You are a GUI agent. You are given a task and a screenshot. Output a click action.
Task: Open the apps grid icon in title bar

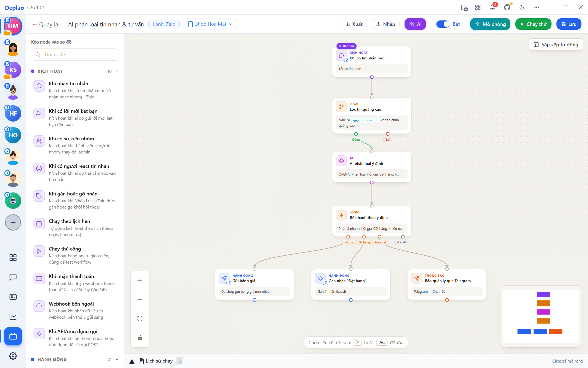tap(478, 7)
